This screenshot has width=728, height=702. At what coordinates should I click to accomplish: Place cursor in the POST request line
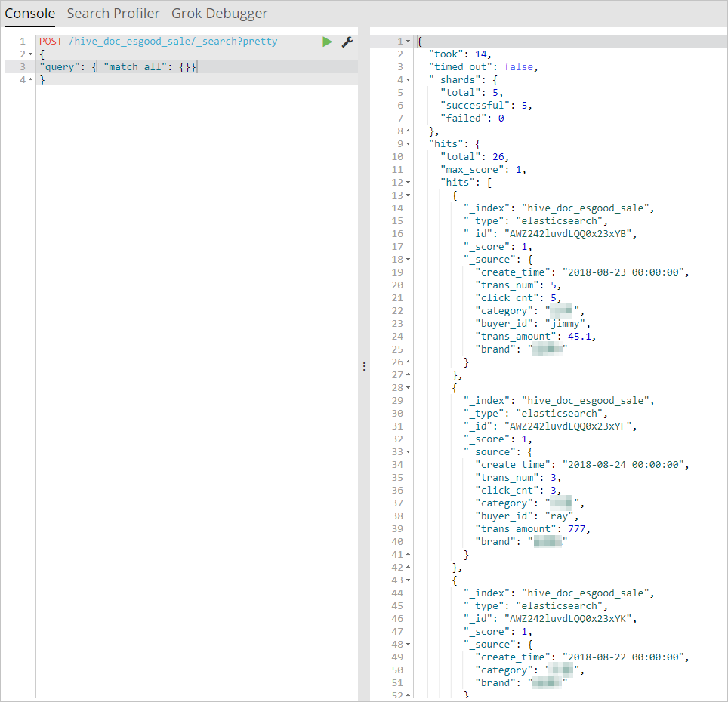[159, 42]
